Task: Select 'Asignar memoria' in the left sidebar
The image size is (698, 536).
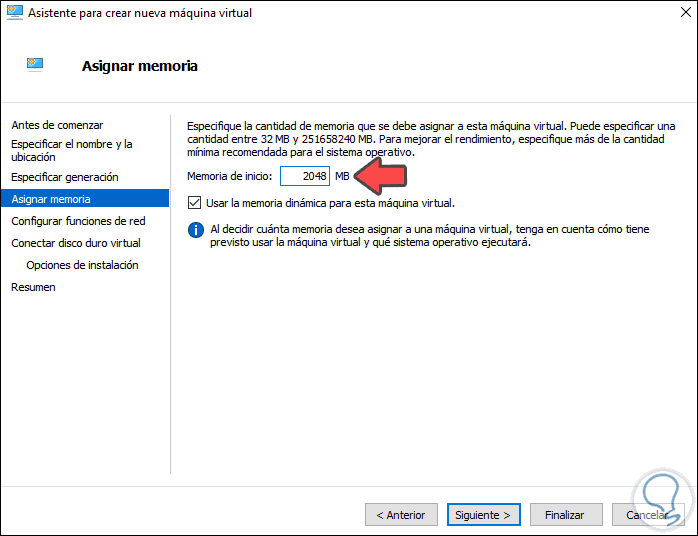Action: tap(51, 199)
